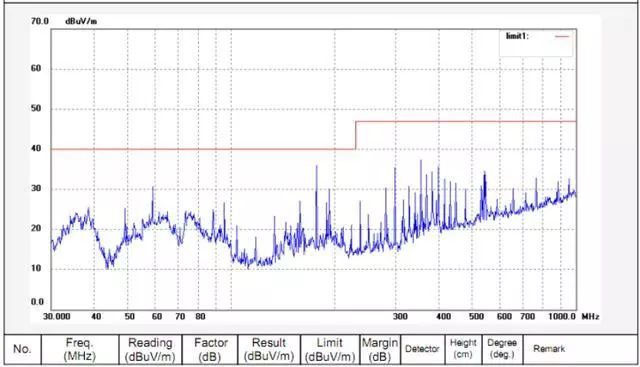The height and width of the screenshot is (367, 640).
Task: Select the Limit (dBuV/m) column header
Action: pos(330,349)
